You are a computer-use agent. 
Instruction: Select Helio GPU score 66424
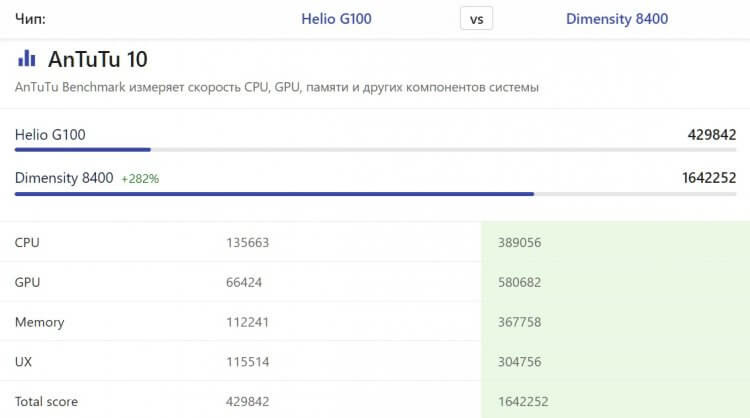pyautogui.click(x=244, y=282)
